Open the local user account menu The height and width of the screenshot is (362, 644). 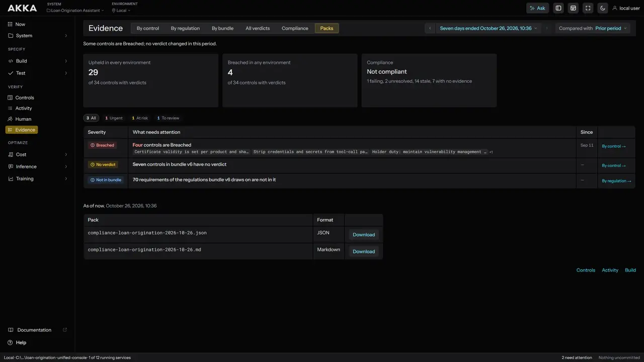(626, 8)
